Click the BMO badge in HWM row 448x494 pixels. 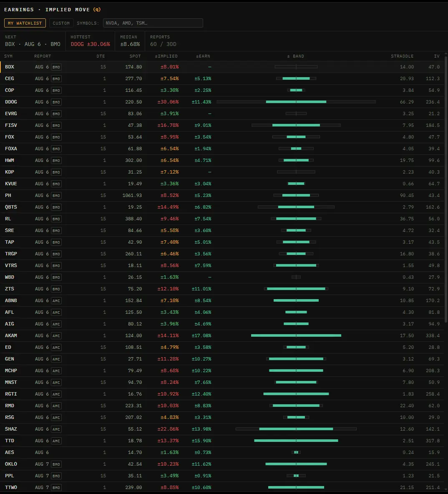[x=56, y=160]
